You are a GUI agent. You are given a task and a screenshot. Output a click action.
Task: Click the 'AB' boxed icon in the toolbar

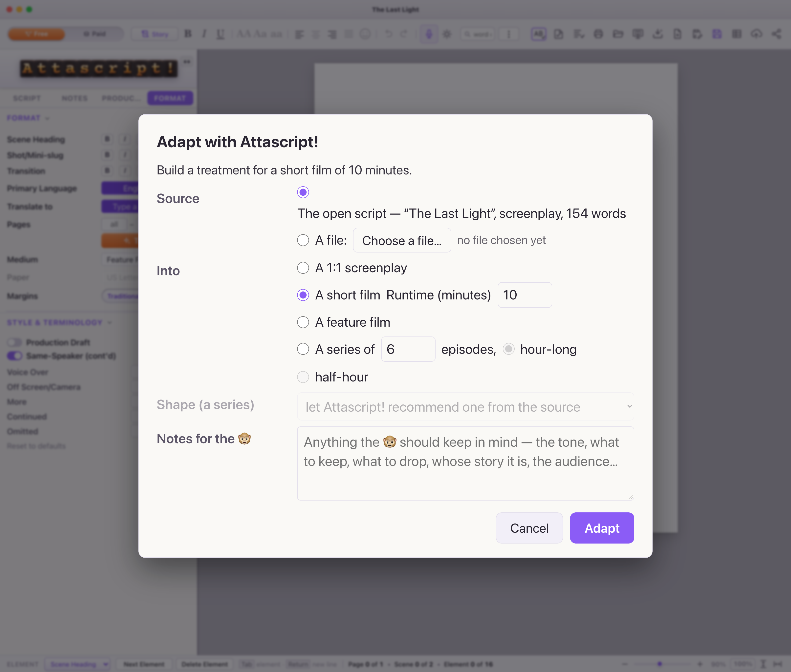pos(539,34)
